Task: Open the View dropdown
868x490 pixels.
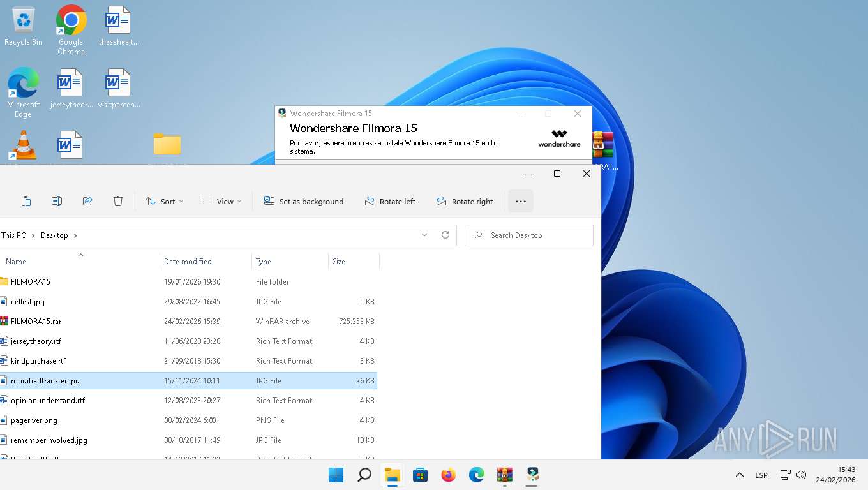Action: pos(221,201)
